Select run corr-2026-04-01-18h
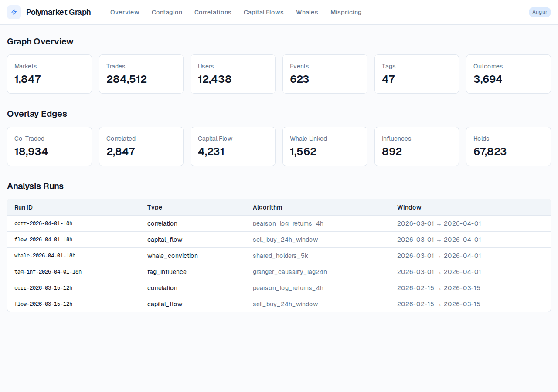The height and width of the screenshot is (392, 558). (x=43, y=223)
